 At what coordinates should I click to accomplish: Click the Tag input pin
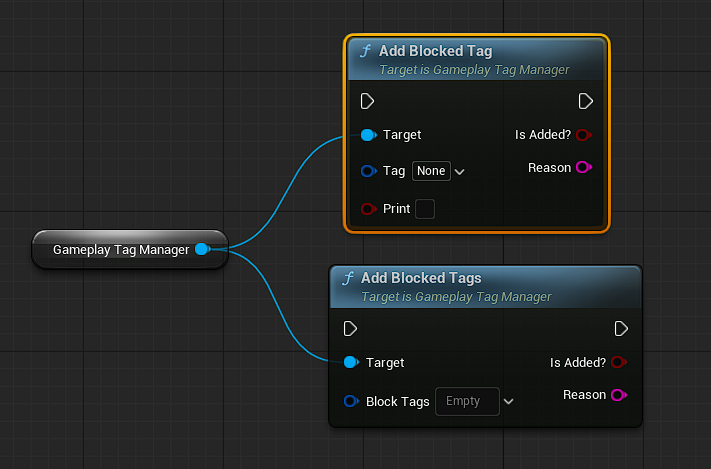(x=367, y=171)
